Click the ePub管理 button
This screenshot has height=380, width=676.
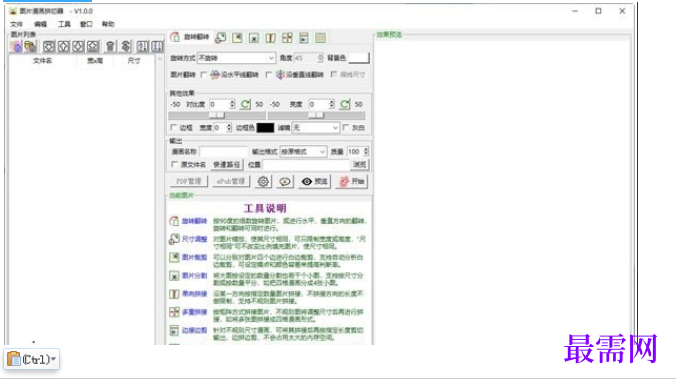[x=231, y=182]
